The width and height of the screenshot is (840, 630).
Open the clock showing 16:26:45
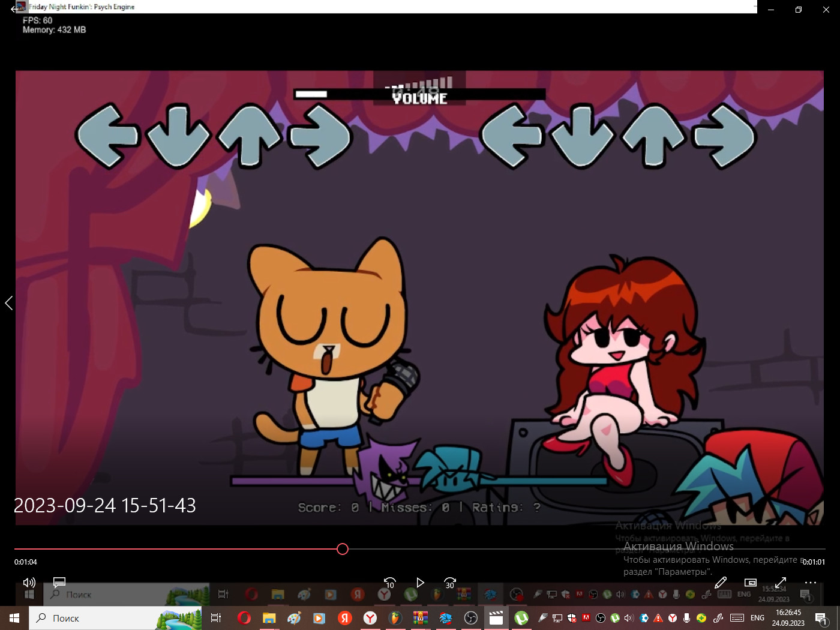click(x=788, y=618)
